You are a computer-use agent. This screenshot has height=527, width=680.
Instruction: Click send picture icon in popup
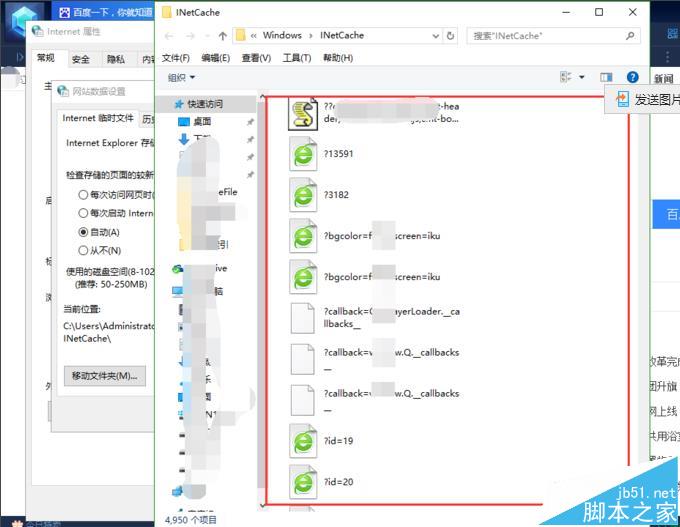(x=623, y=99)
